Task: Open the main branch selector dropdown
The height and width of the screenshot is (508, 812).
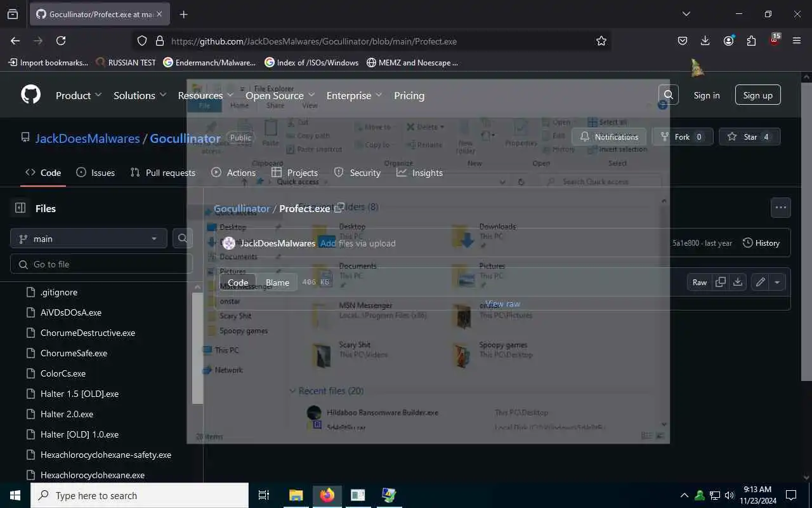Action: [89, 238]
